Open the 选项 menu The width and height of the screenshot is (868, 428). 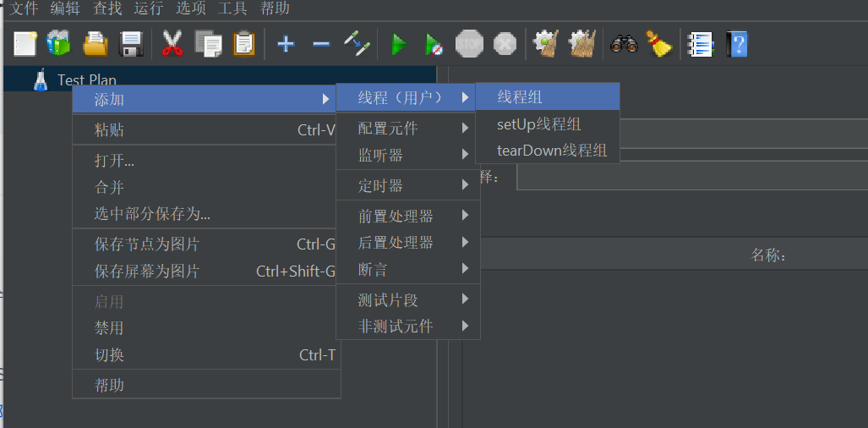tap(191, 8)
